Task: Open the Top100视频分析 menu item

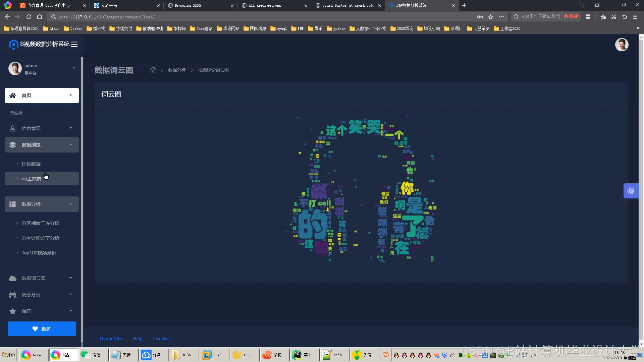Action: pyautogui.click(x=39, y=253)
